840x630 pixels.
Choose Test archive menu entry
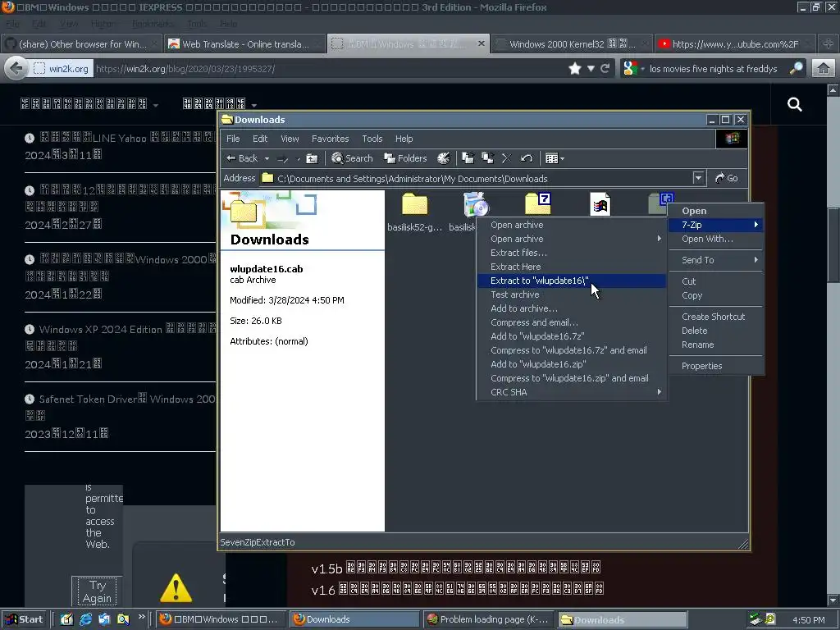pyautogui.click(x=572, y=294)
